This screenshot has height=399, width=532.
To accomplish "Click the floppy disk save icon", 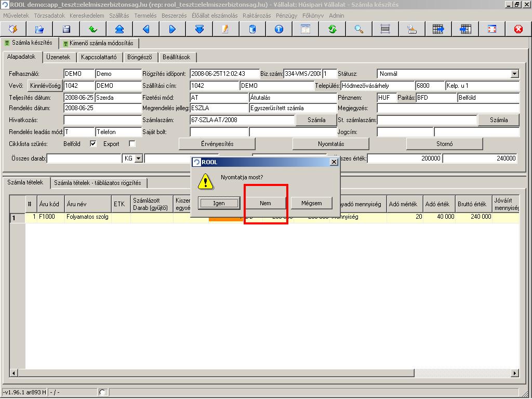I will coord(66,29).
